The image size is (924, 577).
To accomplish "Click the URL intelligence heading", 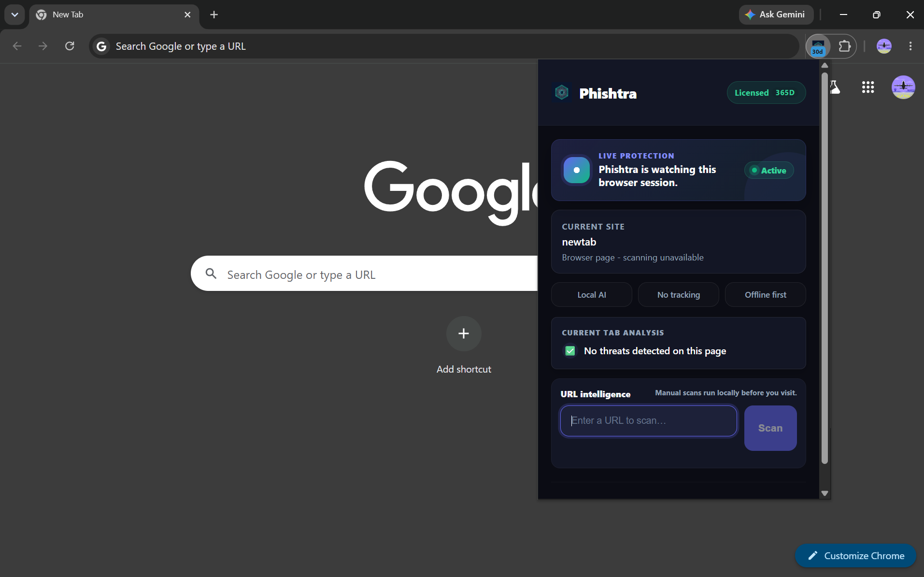I will tap(595, 394).
